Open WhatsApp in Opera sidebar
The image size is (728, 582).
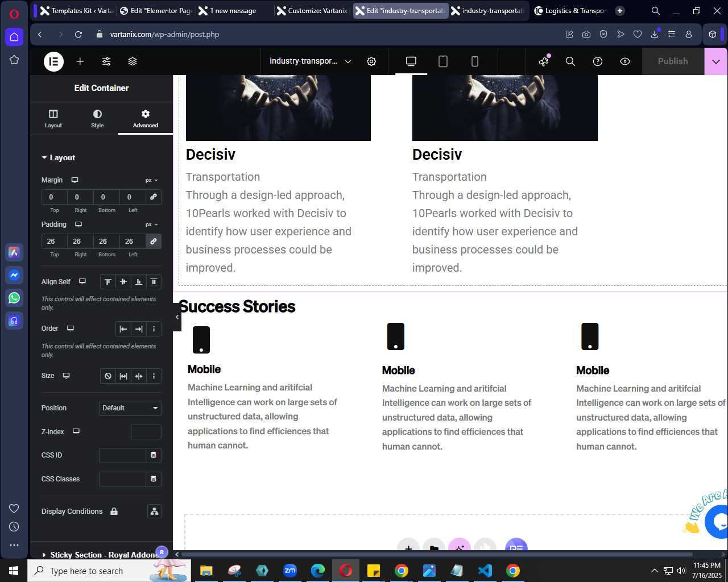(x=14, y=298)
